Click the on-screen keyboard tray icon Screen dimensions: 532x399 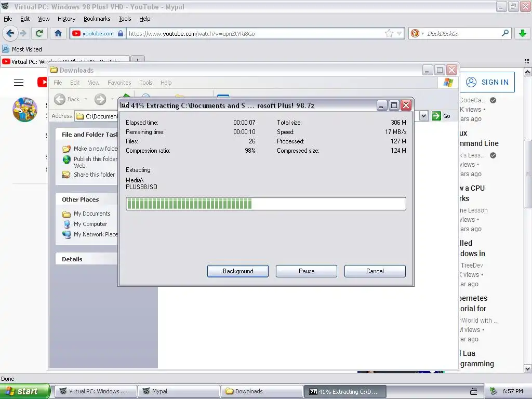pos(474,392)
